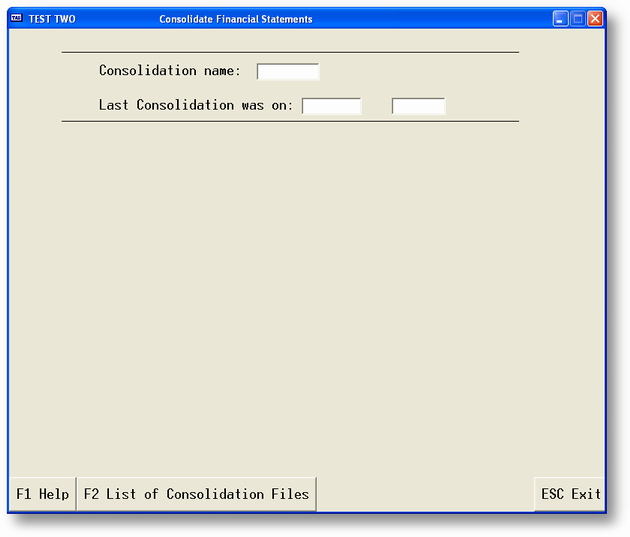
Task: Maximize the Consolidate Financial Statements window
Action: coord(578,18)
